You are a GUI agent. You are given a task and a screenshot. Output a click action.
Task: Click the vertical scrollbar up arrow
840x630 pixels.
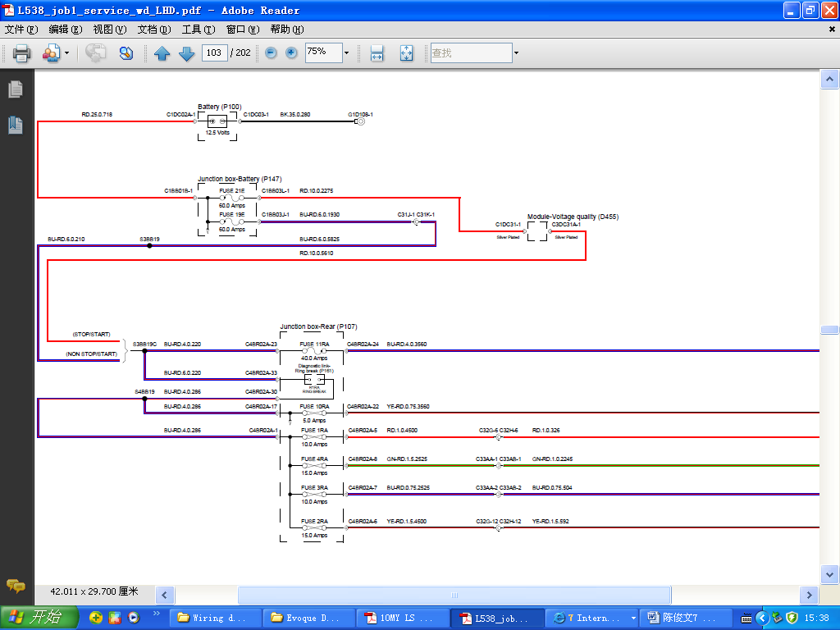click(x=829, y=80)
